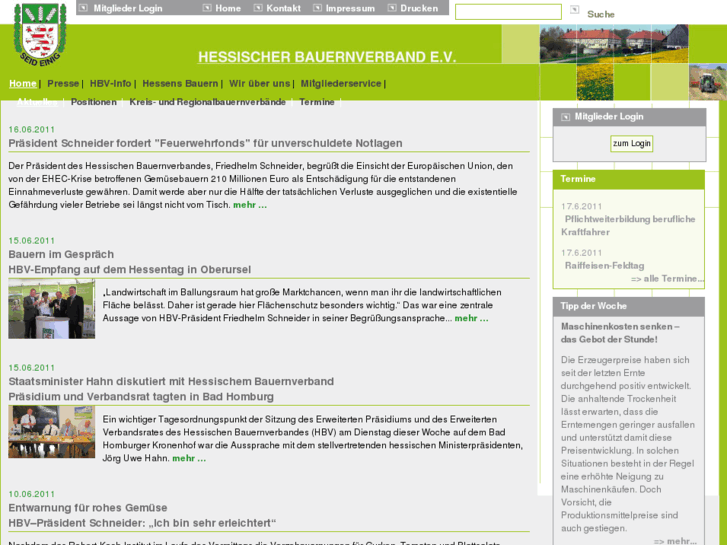Open Impressum page
Viewport: 727px width, 545px height.
pyautogui.click(x=350, y=8)
